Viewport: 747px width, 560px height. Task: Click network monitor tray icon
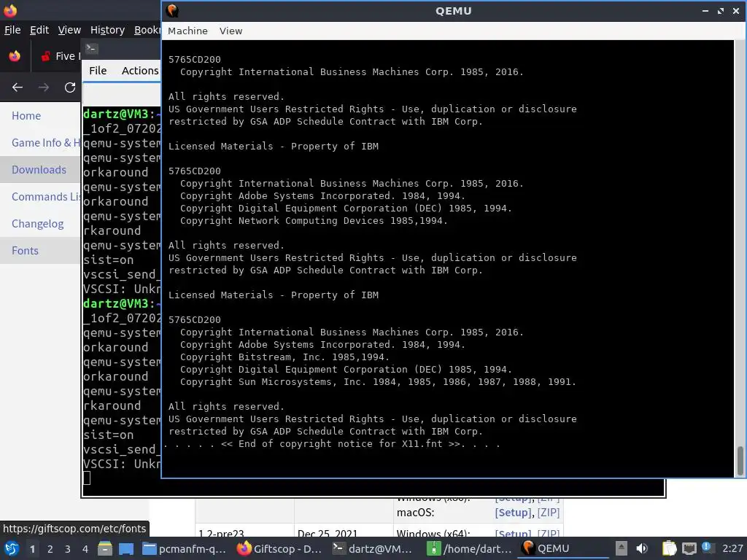[689, 548]
